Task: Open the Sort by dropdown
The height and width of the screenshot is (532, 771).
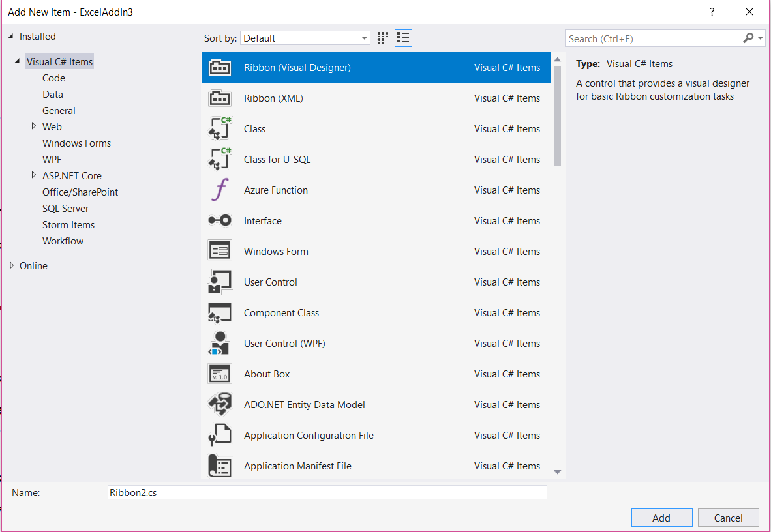Action: point(305,38)
